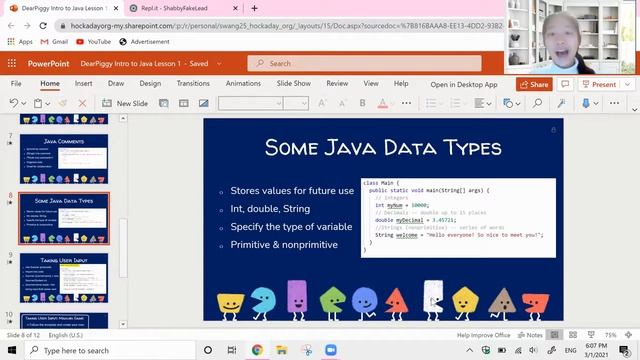Toggle Bold formatting
The width and height of the screenshot is (640, 360).
pos(362,103)
